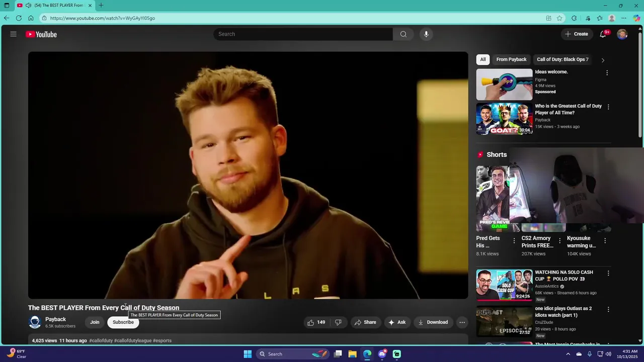Click the Windows taskbar search box
644x362 pixels.
[292, 354]
